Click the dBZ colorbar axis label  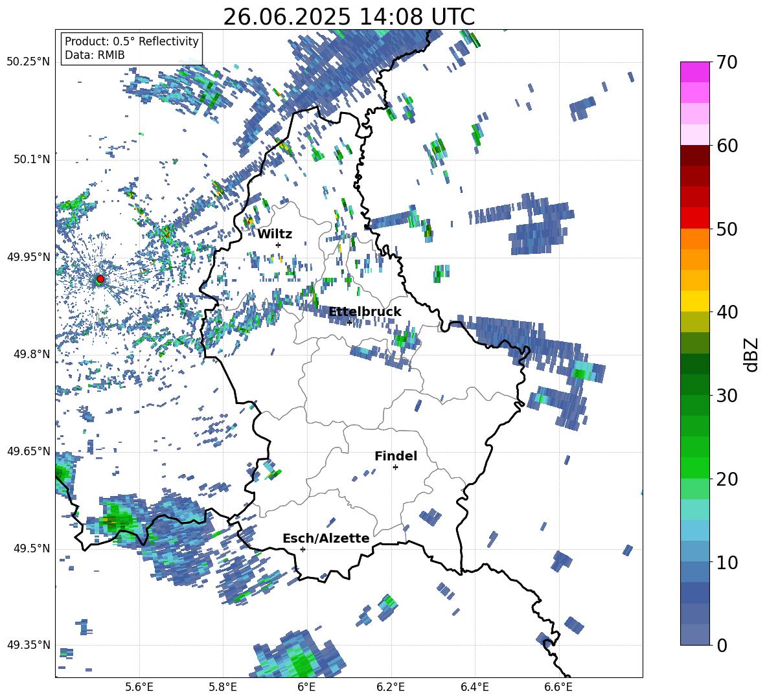coord(751,354)
